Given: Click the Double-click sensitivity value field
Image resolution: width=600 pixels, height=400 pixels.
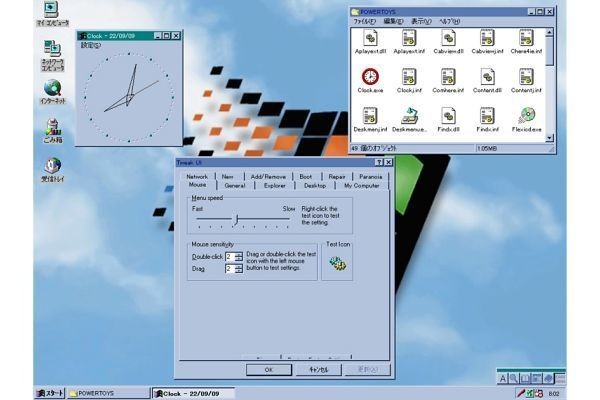Looking at the screenshot, I should click(230, 257).
